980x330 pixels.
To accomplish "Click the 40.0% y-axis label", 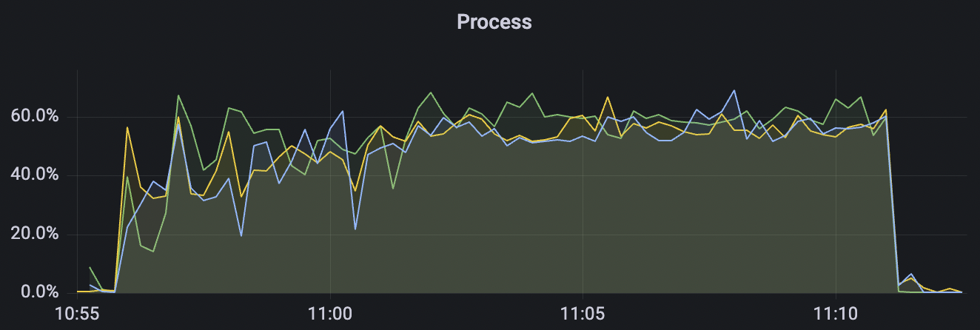I will pos(36,175).
